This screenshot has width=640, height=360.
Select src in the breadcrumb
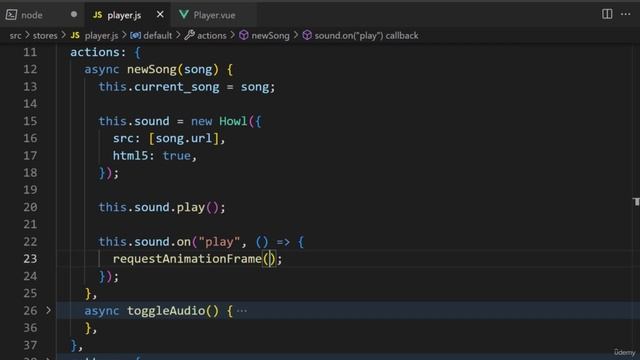(16, 36)
